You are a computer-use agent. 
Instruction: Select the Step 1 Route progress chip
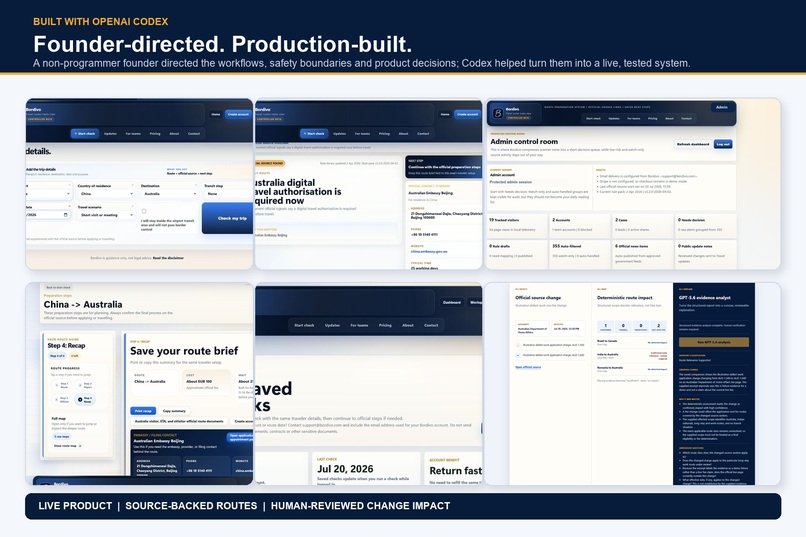point(62,384)
